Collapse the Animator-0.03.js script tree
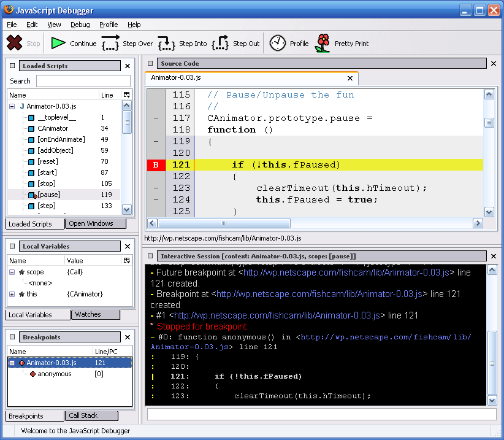 coord(12,106)
